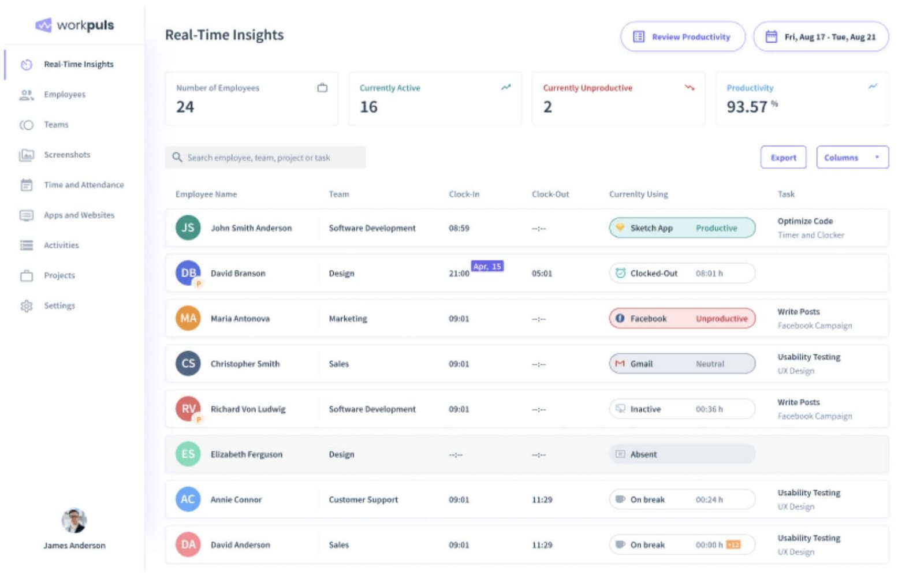Click DA avatar of David Anderson
Screen dimensions: 924x575
coord(188,544)
